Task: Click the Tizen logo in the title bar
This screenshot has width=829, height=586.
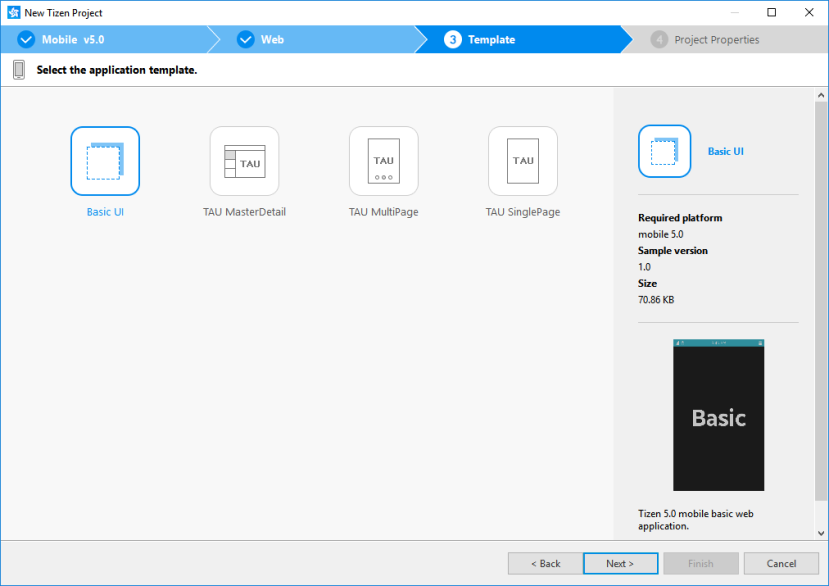Action: click(13, 12)
